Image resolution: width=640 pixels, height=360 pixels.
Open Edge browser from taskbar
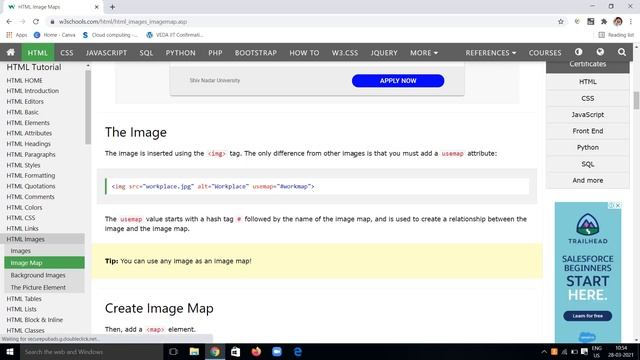coord(298,352)
